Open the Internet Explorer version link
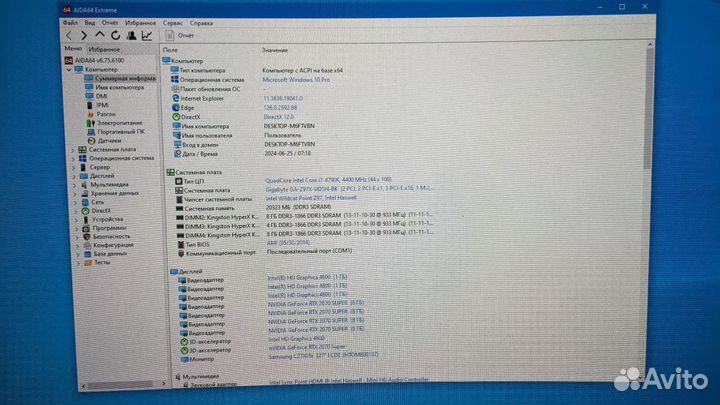 point(283,98)
